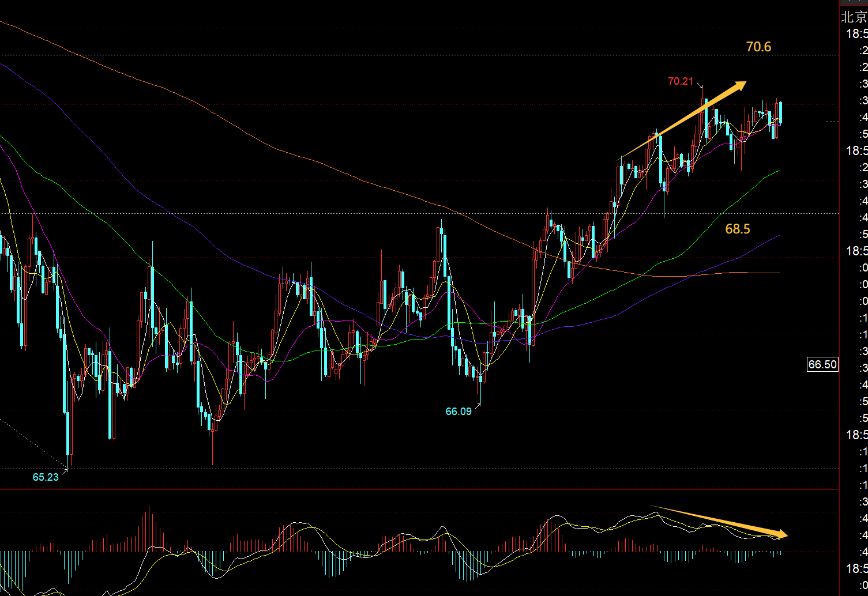Click the orange "70.6" price level label

(x=758, y=47)
